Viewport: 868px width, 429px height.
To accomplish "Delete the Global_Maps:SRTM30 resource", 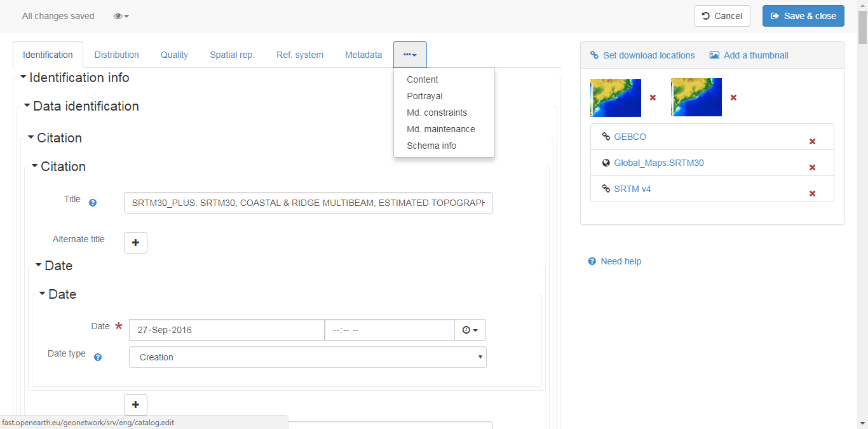I will 812,168.
